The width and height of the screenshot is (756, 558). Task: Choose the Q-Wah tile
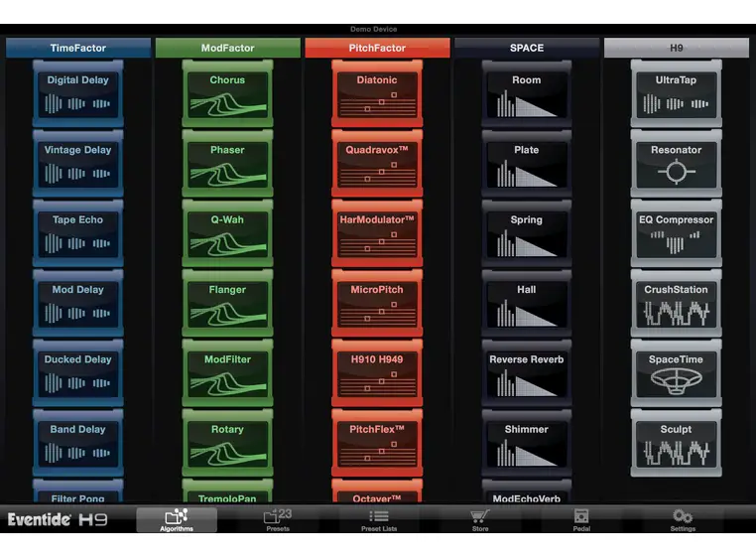click(x=227, y=233)
